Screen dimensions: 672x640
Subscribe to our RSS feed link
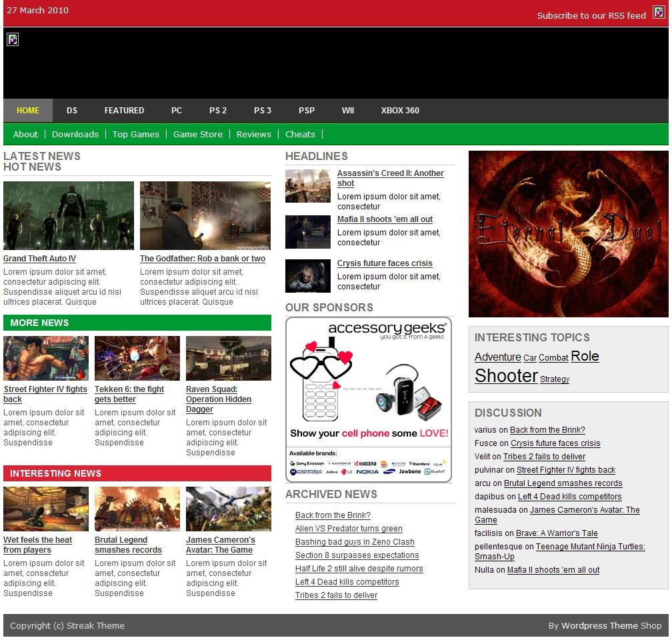591,16
